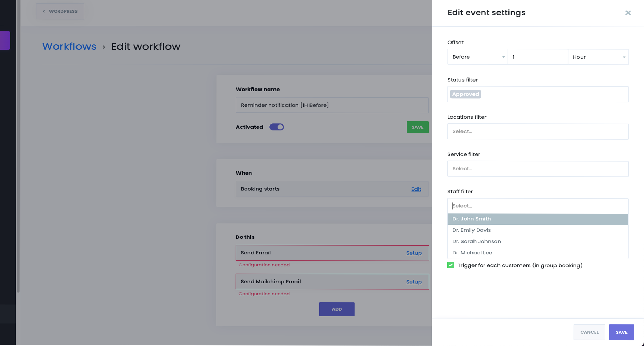Close the Edit event settings panel
This screenshot has width=644, height=346.
pos(628,13)
